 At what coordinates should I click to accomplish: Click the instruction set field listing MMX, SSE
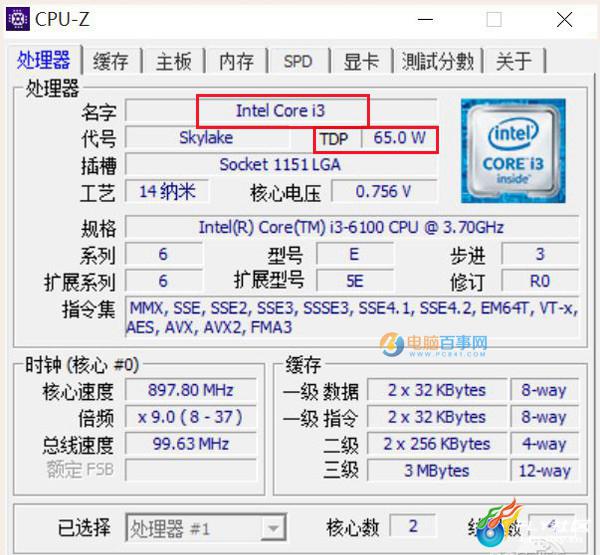click(352, 317)
